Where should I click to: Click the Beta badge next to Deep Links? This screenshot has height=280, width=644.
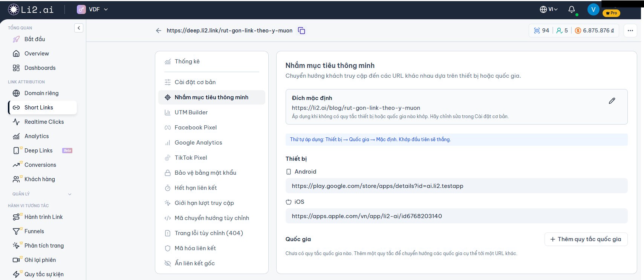click(x=67, y=151)
